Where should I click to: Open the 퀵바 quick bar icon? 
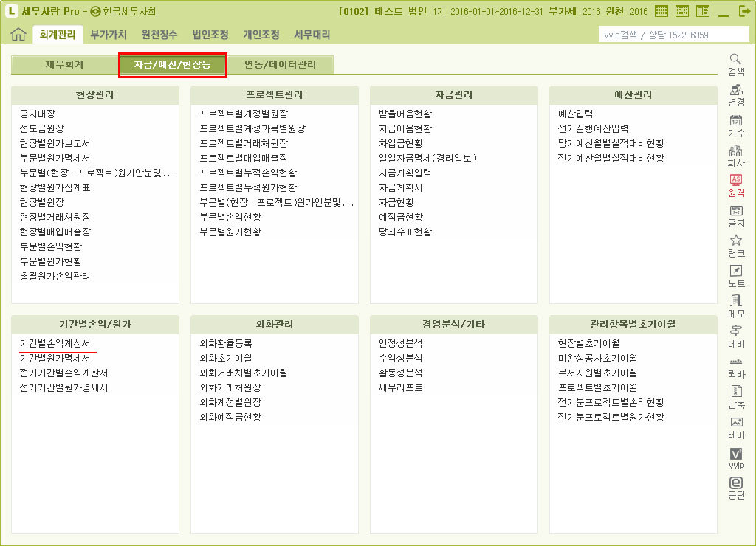coord(736,367)
